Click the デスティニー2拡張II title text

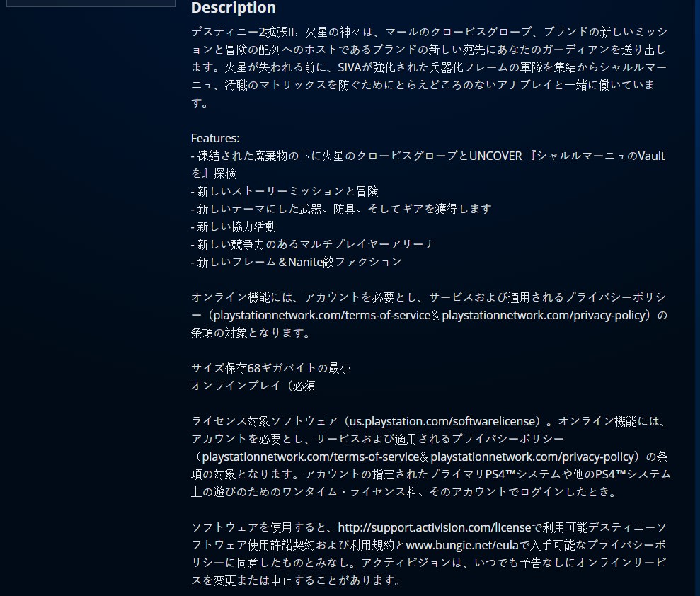point(246,33)
